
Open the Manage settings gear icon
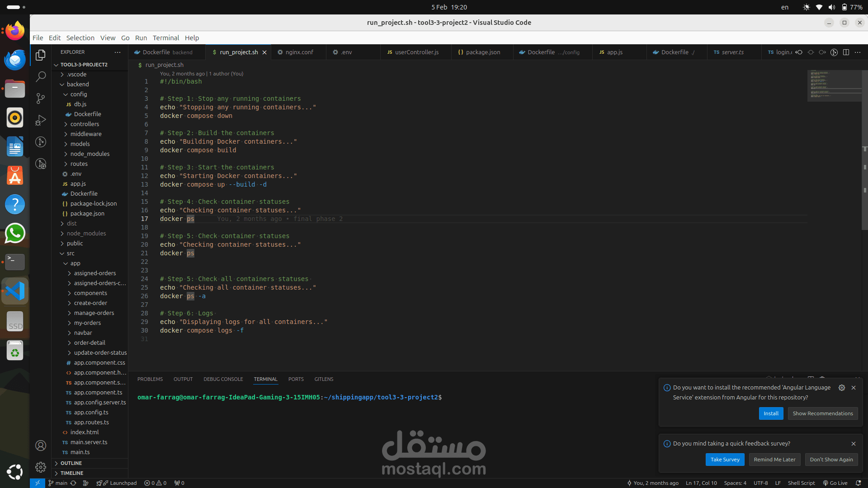(x=41, y=467)
